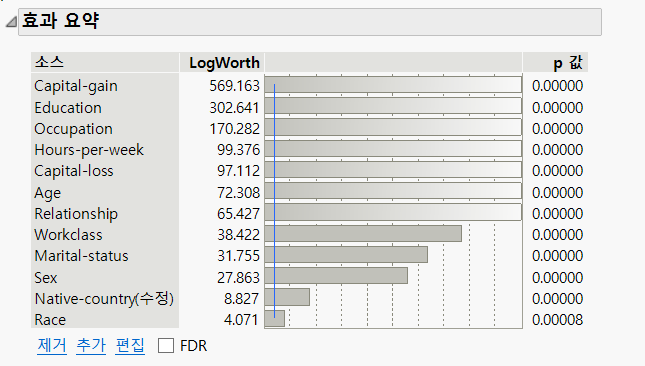Select the Education source row
Viewport: 645px width, 366px height.
[x=105, y=108]
